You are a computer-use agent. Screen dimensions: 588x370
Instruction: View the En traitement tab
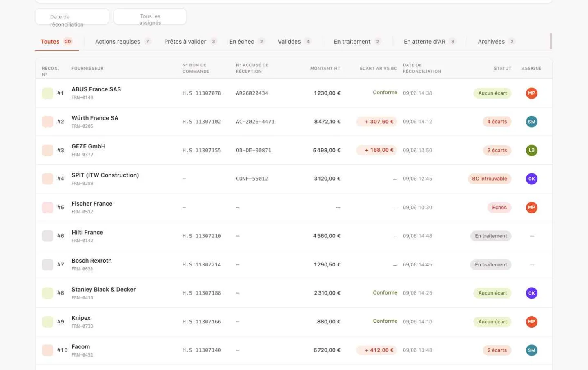pyautogui.click(x=357, y=42)
